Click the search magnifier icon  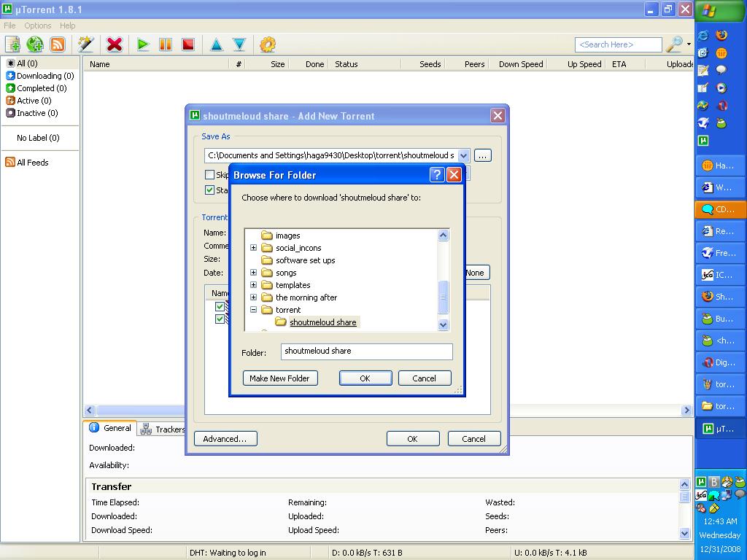[674, 44]
